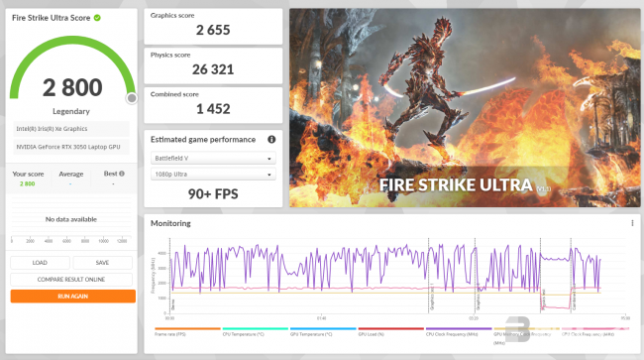The width and height of the screenshot is (644, 360).
Task: Click the Graphics score card
Action: coord(213,27)
